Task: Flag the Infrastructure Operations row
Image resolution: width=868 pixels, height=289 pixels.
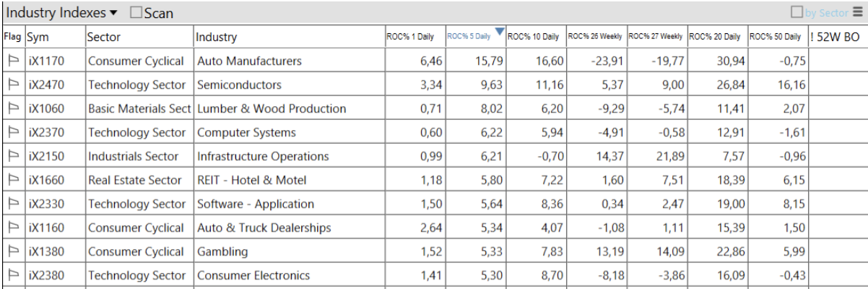Action: (13, 157)
